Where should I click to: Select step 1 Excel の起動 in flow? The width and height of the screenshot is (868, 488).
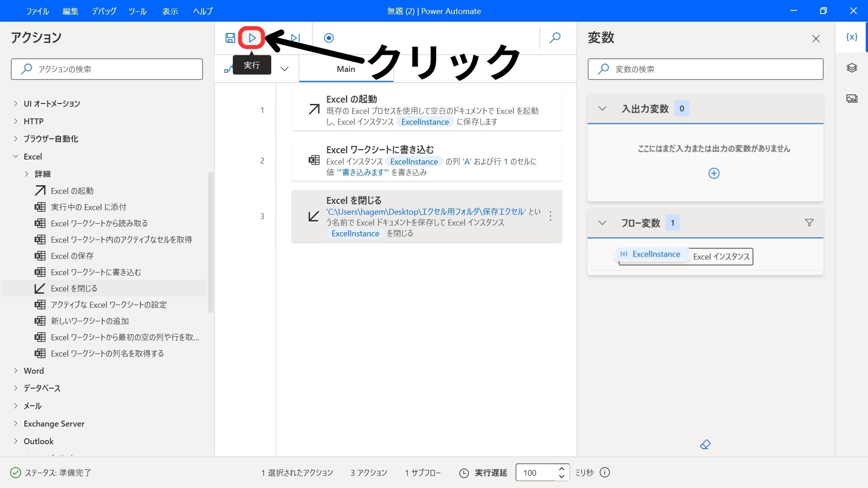427,110
